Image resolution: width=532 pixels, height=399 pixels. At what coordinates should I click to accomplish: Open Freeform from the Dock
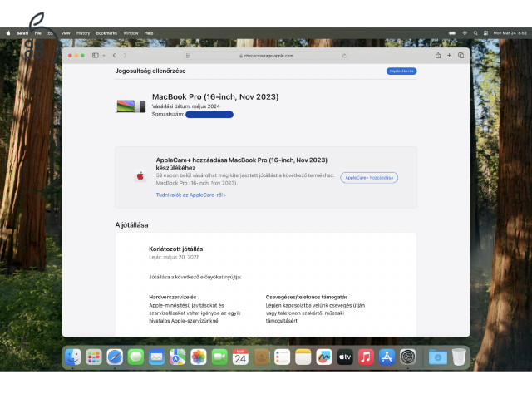324,357
